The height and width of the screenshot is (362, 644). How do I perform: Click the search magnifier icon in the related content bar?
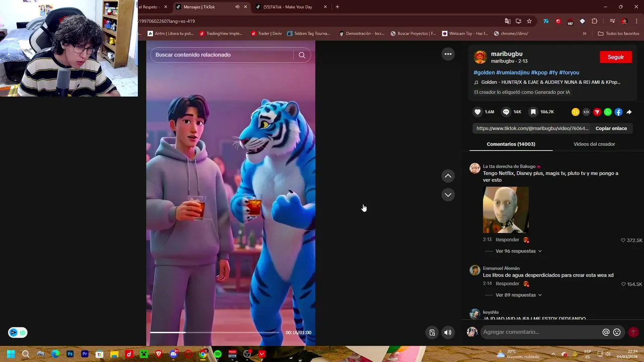click(302, 55)
